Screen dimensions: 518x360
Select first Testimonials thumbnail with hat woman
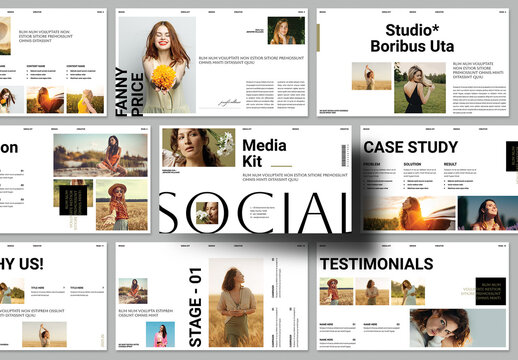[x=336, y=291]
